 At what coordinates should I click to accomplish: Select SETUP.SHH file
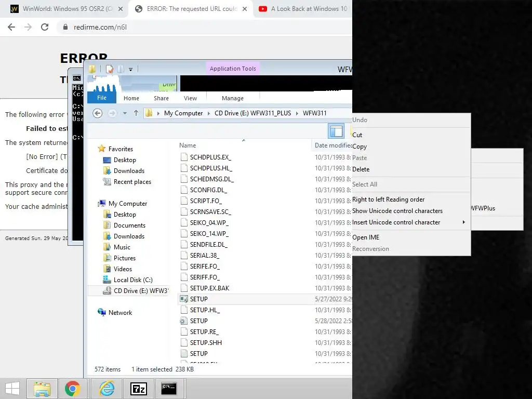[206, 343]
